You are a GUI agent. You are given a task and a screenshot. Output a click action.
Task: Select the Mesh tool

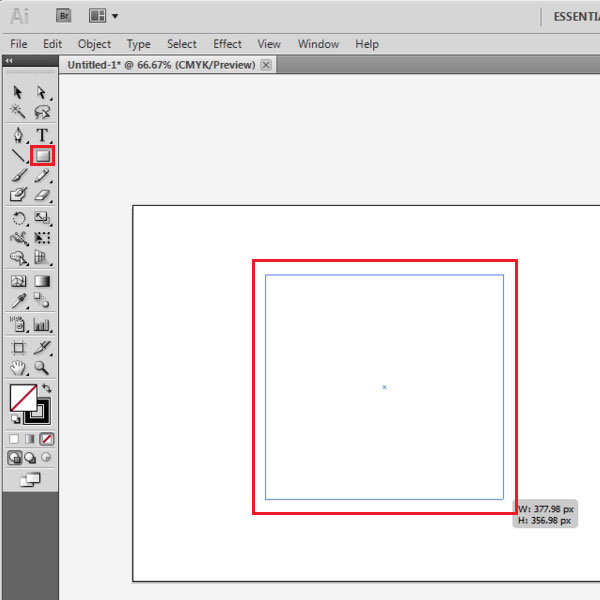tap(18, 281)
